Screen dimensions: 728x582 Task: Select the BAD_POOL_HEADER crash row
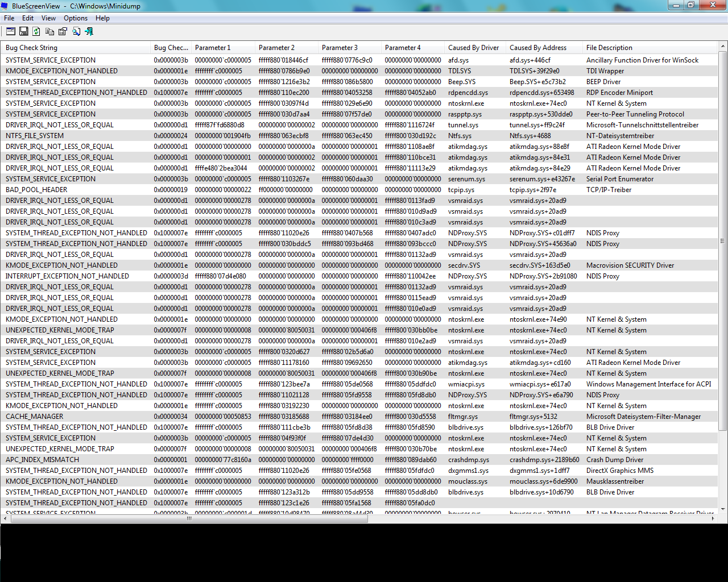[360, 190]
